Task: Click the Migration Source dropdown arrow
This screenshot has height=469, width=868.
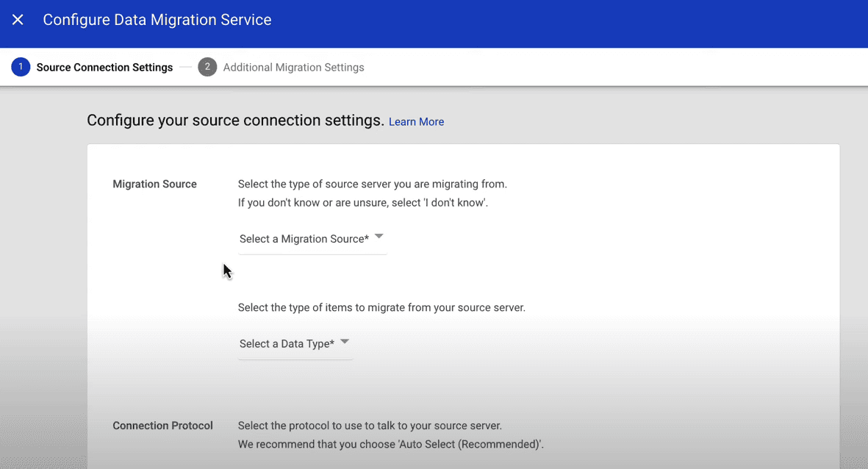Action: point(378,235)
